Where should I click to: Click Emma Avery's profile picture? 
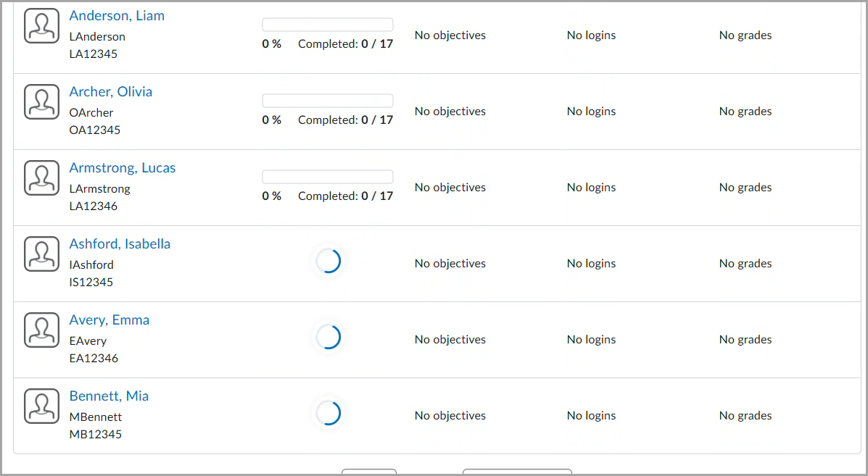[41, 330]
